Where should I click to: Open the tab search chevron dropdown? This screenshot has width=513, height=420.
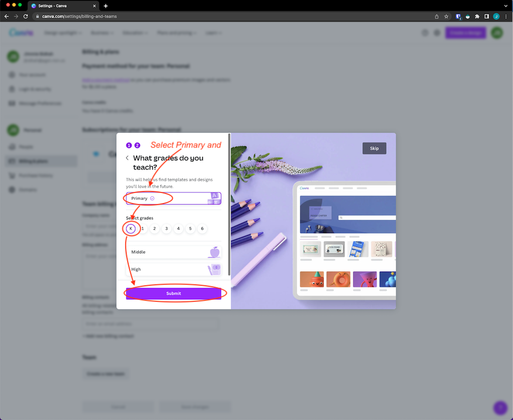pos(506,6)
